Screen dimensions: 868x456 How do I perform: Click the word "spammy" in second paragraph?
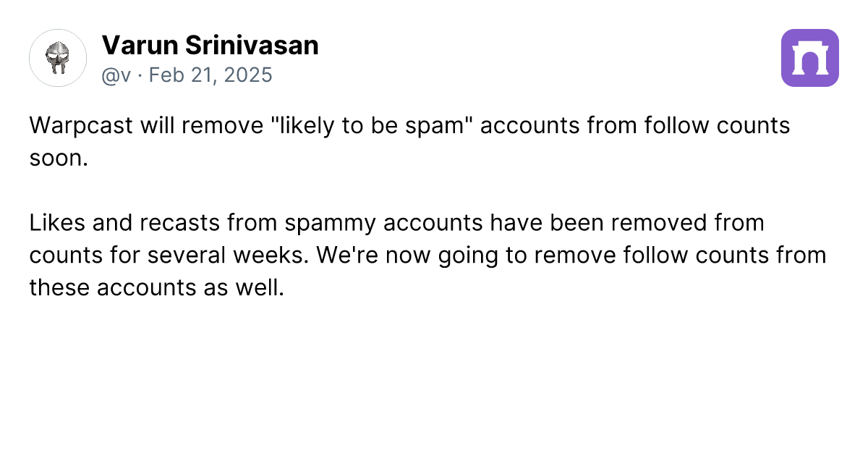[329, 224]
